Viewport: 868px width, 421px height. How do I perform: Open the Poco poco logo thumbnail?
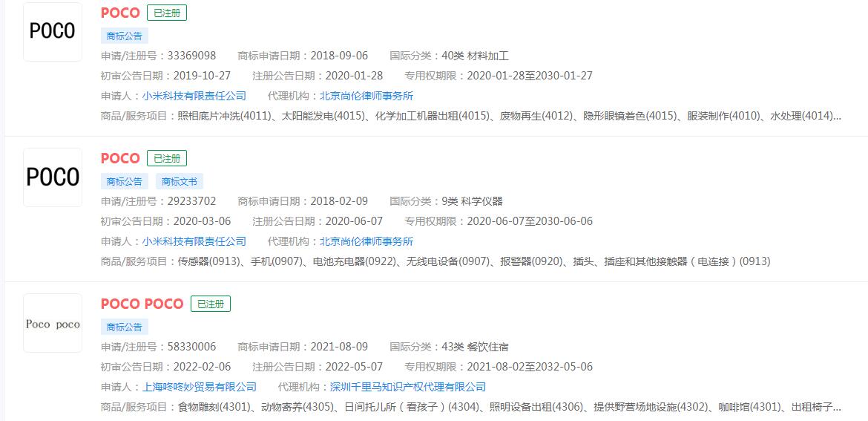coord(53,323)
